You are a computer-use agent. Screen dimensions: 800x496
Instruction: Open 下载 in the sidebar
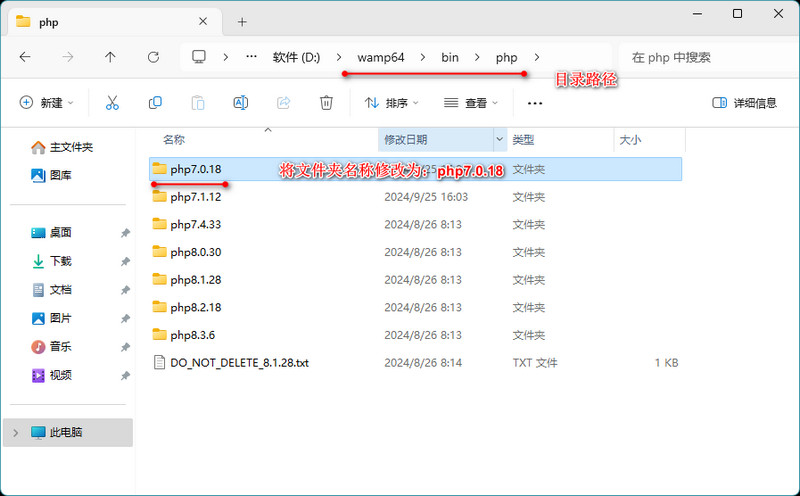(60, 261)
